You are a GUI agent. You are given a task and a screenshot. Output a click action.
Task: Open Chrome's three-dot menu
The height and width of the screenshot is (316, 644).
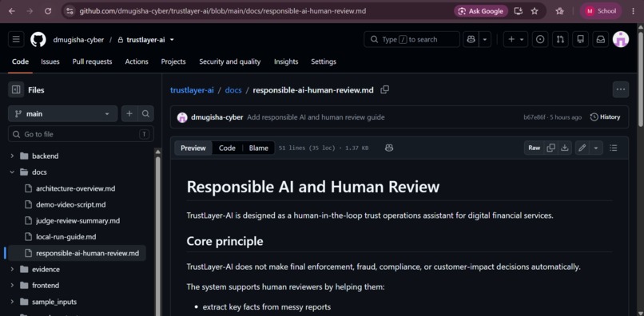click(x=633, y=11)
